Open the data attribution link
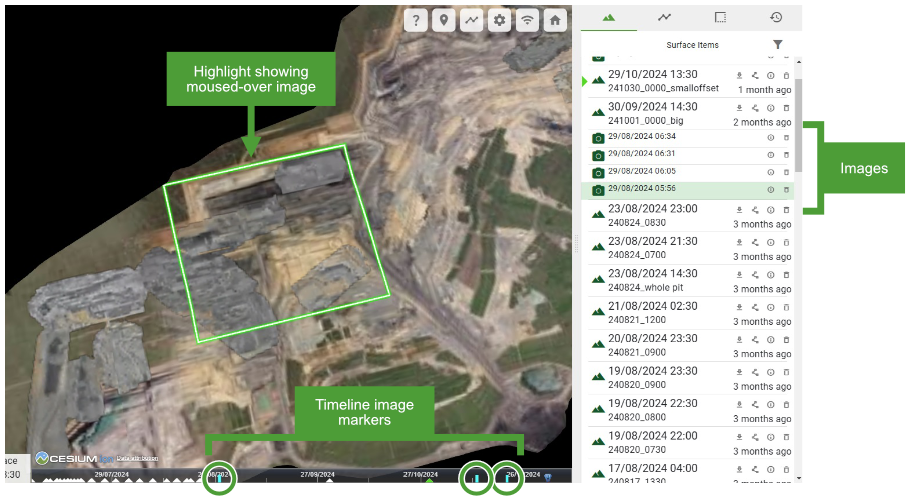The width and height of the screenshot is (910, 500). (x=137, y=458)
